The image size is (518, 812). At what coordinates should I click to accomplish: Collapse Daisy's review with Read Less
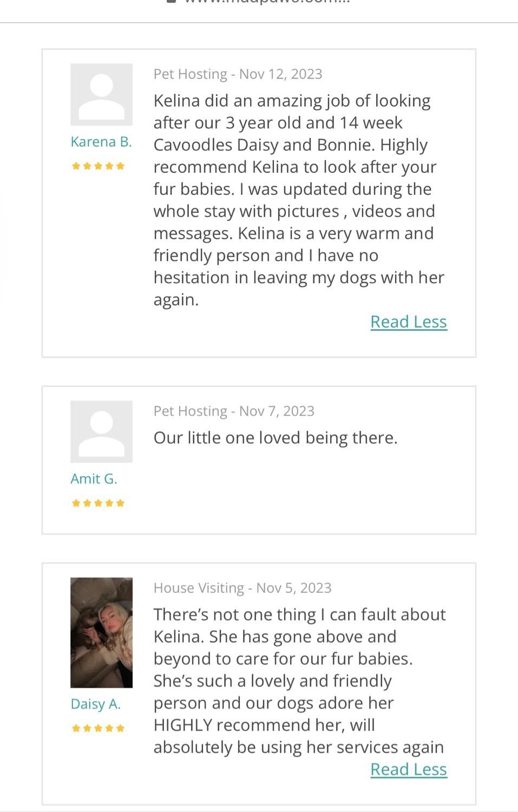(x=409, y=769)
